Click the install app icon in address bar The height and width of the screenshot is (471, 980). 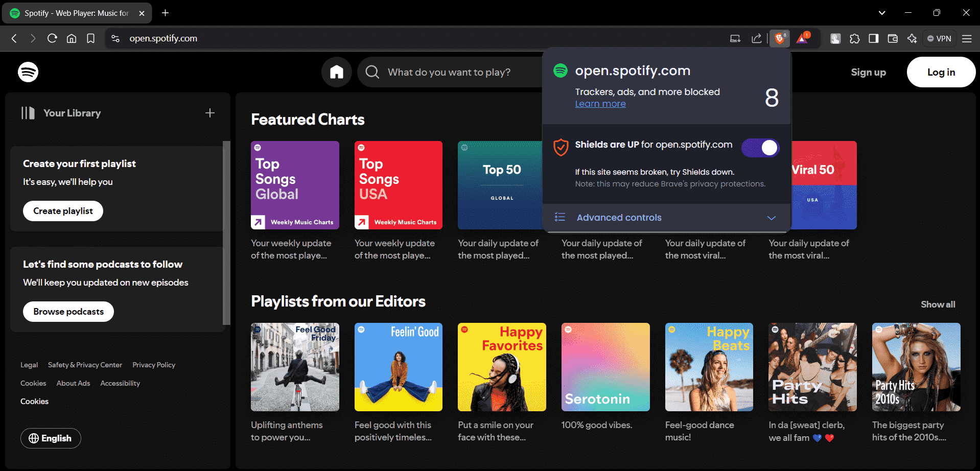tap(735, 38)
